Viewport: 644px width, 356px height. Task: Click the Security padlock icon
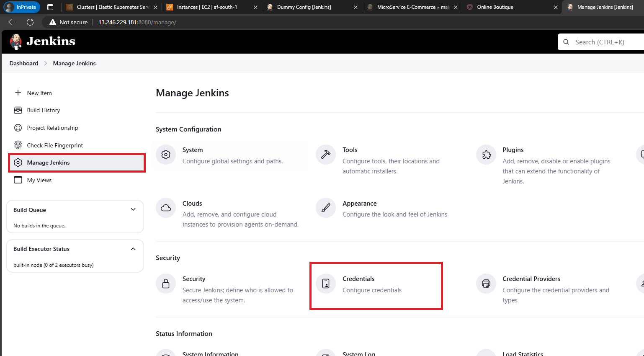click(166, 284)
